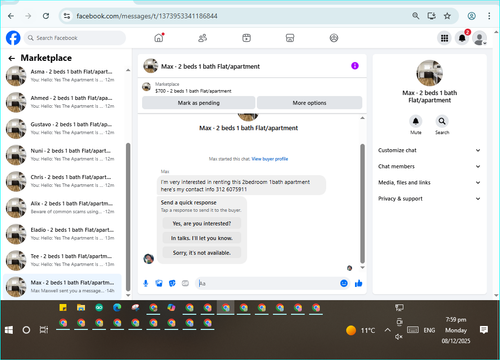Record a voice clip with microphone icon
The image size is (500, 360).
(146, 283)
